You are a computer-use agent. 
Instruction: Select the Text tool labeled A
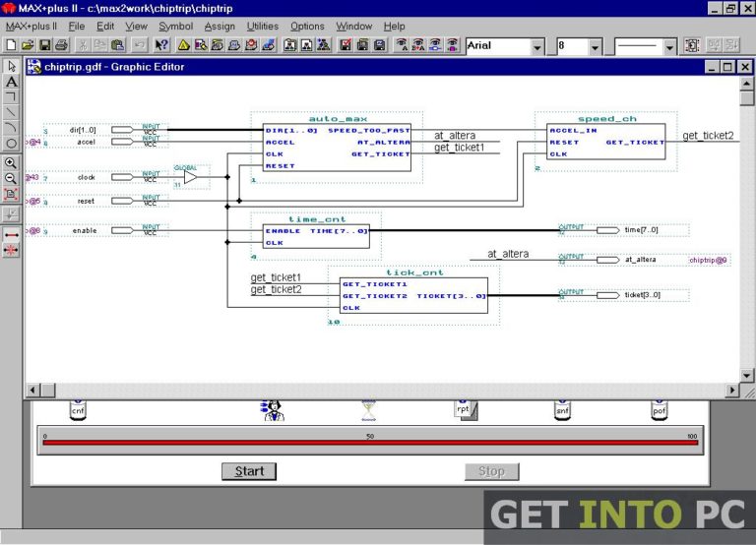(x=11, y=82)
